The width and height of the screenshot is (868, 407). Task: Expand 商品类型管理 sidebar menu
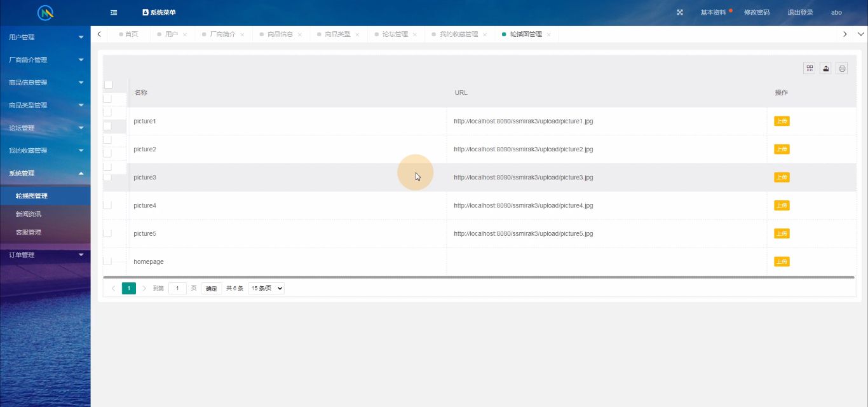point(45,105)
